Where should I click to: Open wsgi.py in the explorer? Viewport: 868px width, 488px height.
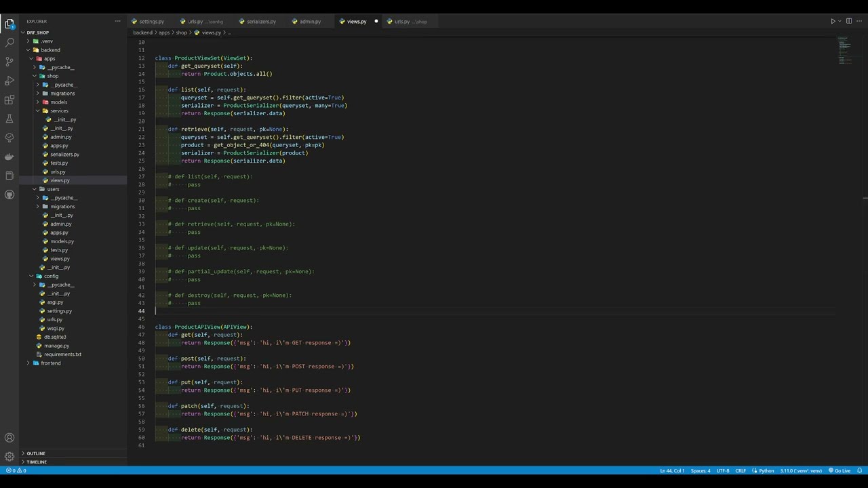[56, 329]
